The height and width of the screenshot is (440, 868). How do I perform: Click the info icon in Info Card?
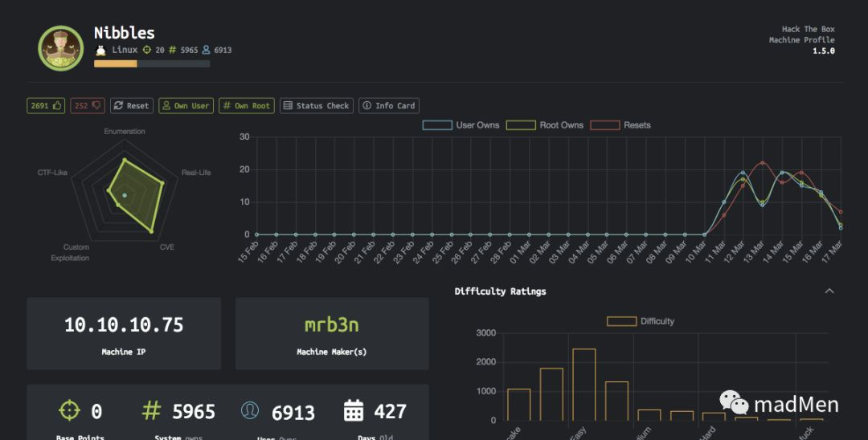367,105
